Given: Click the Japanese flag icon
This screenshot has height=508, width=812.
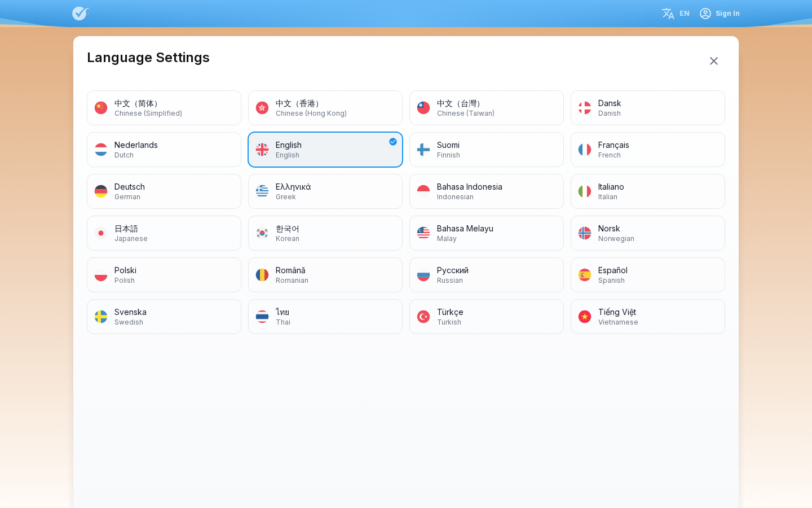Looking at the screenshot, I should [x=101, y=233].
